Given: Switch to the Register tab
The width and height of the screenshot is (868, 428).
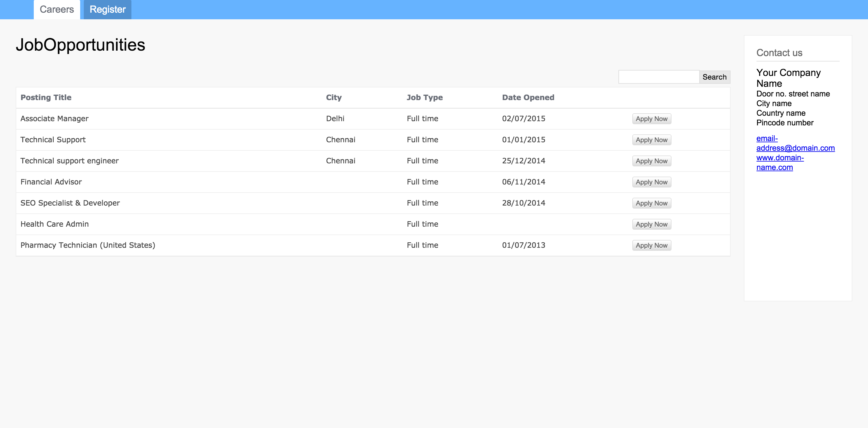Looking at the screenshot, I should (108, 9).
